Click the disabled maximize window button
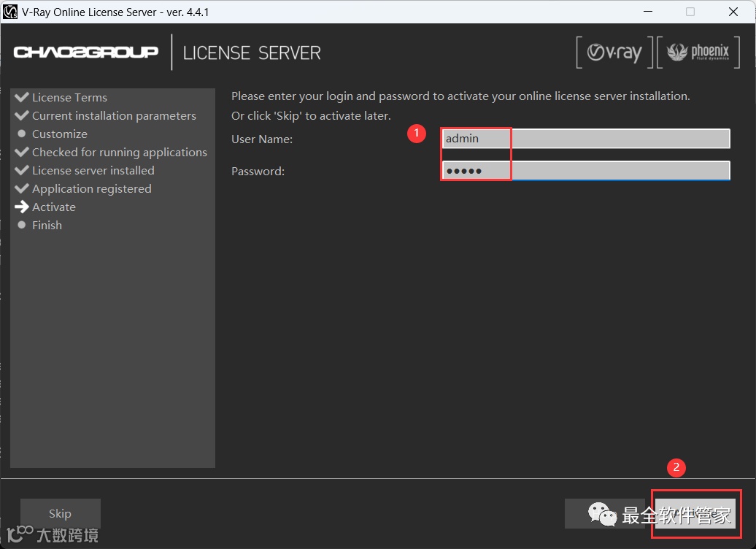 coord(690,12)
